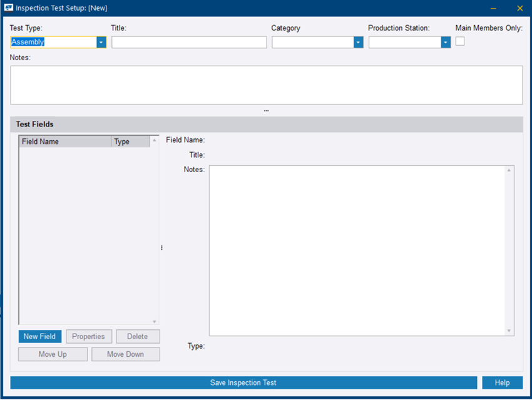
Task: Click the field notes scroll up arrow
Action: (x=509, y=170)
